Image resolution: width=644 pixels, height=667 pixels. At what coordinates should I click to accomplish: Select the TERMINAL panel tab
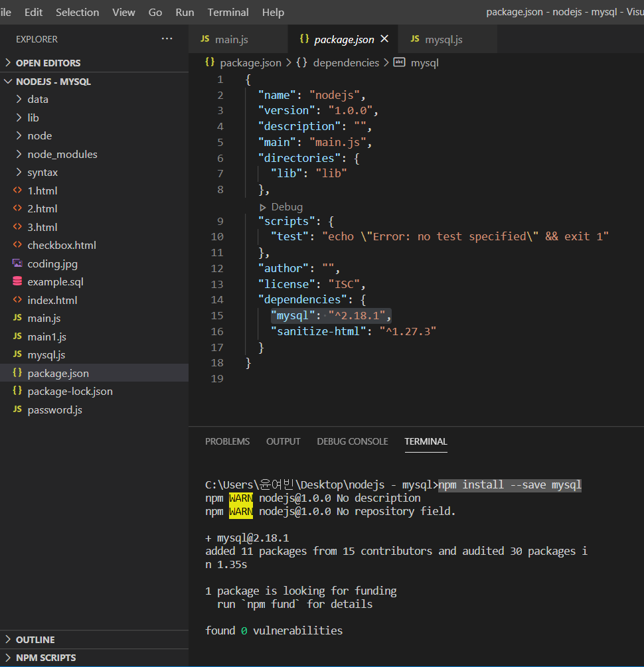[x=426, y=441]
